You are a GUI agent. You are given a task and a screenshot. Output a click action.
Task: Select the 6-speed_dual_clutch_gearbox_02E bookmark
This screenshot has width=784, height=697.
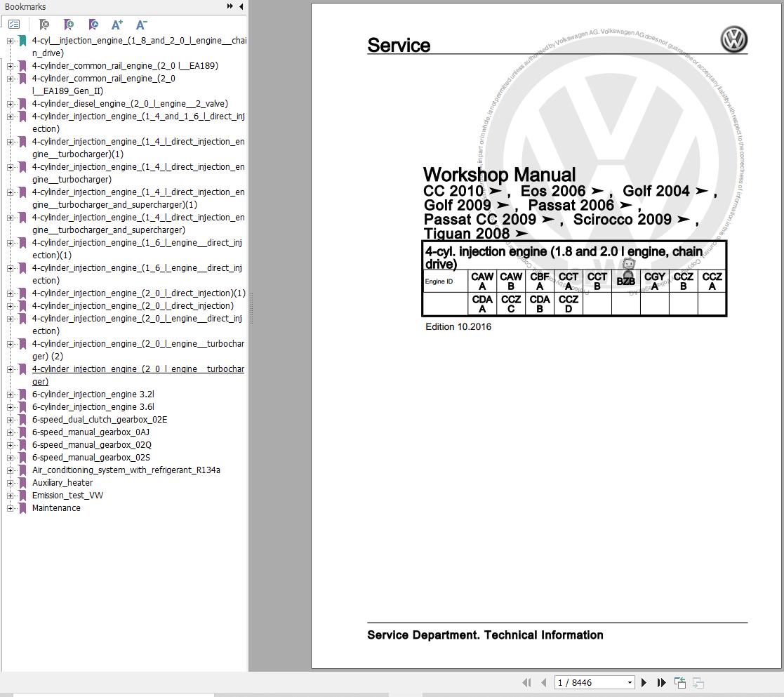pyautogui.click(x=100, y=420)
